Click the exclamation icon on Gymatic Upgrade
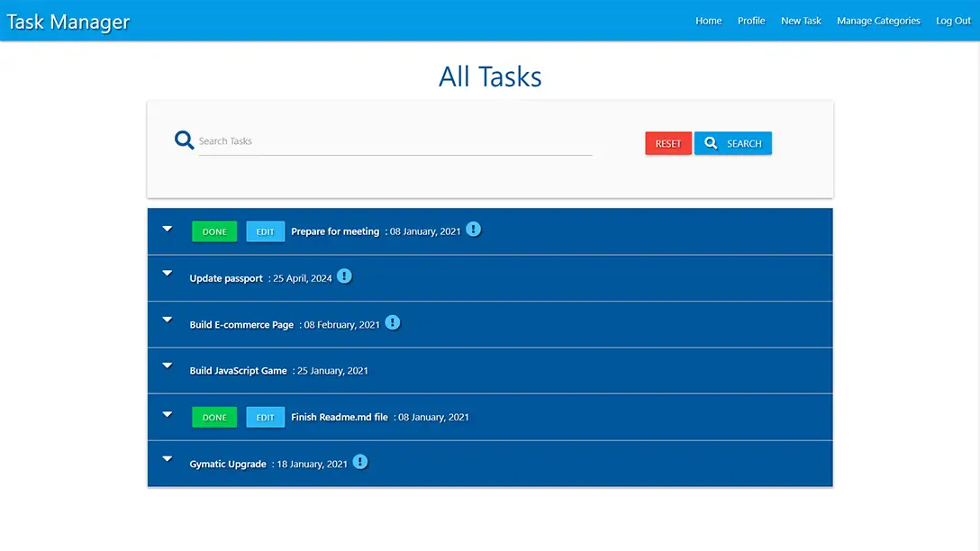This screenshot has width=980, height=551. [360, 462]
